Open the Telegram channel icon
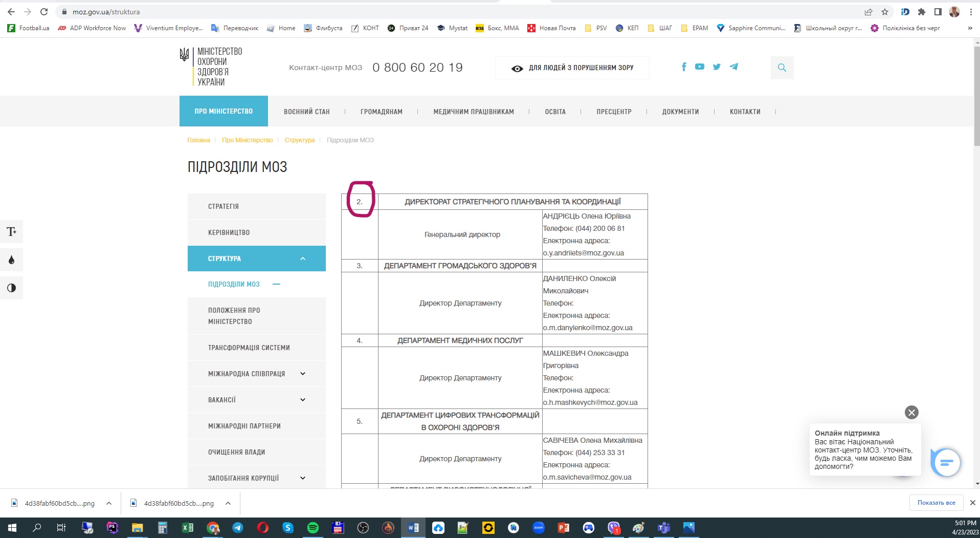The width and height of the screenshot is (980, 538). [x=734, y=67]
